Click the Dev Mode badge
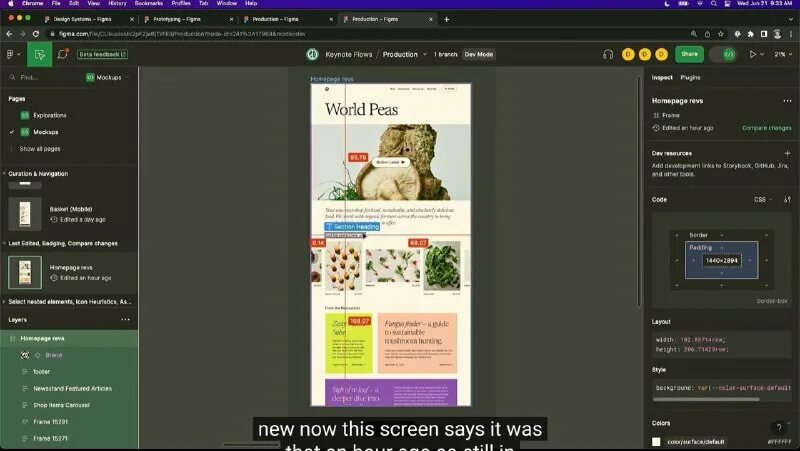Image resolution: width=800 pixels, height=451 pixels. tap(479, 54)
